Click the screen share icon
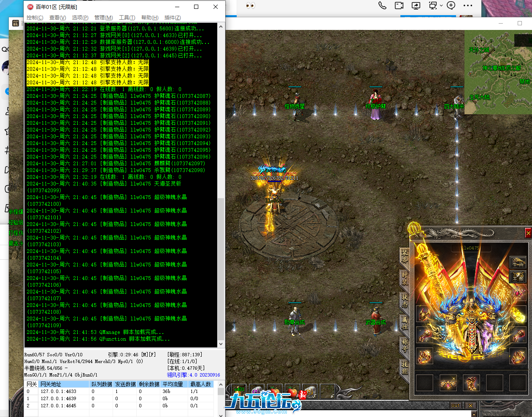Viewport: 532px width, 417px height. click(x=416, y=5)
